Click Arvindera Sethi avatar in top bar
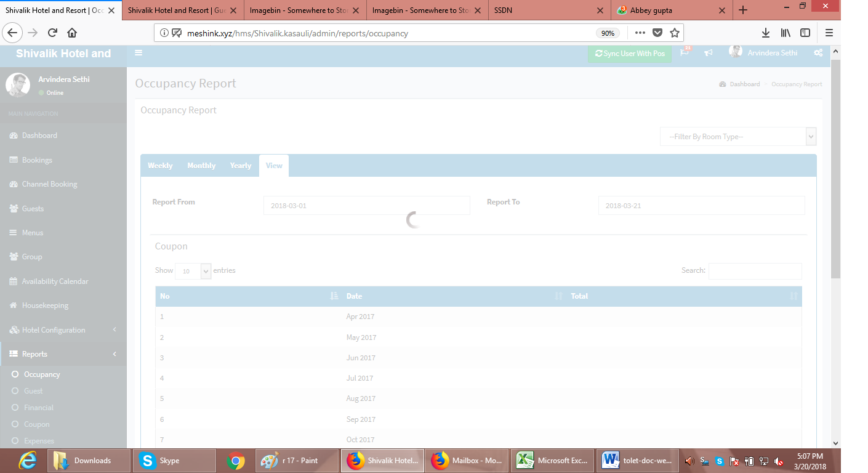This screenshot has width=868, height=473. 736,52
